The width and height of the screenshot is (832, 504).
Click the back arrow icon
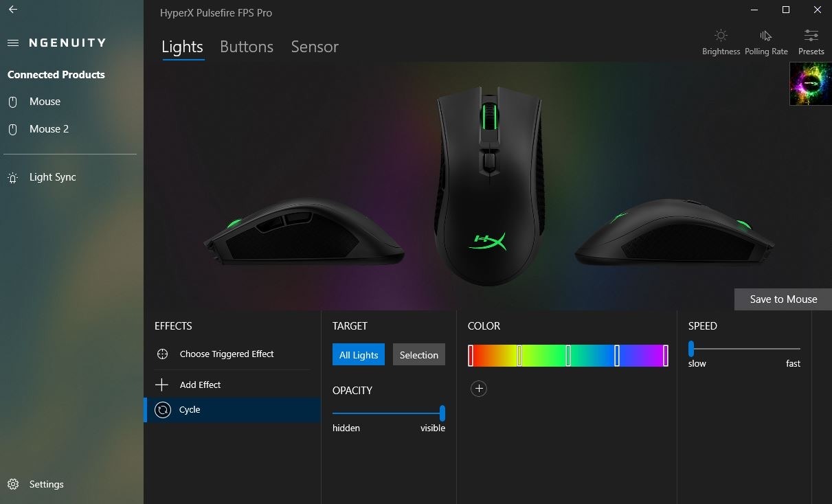12,10
